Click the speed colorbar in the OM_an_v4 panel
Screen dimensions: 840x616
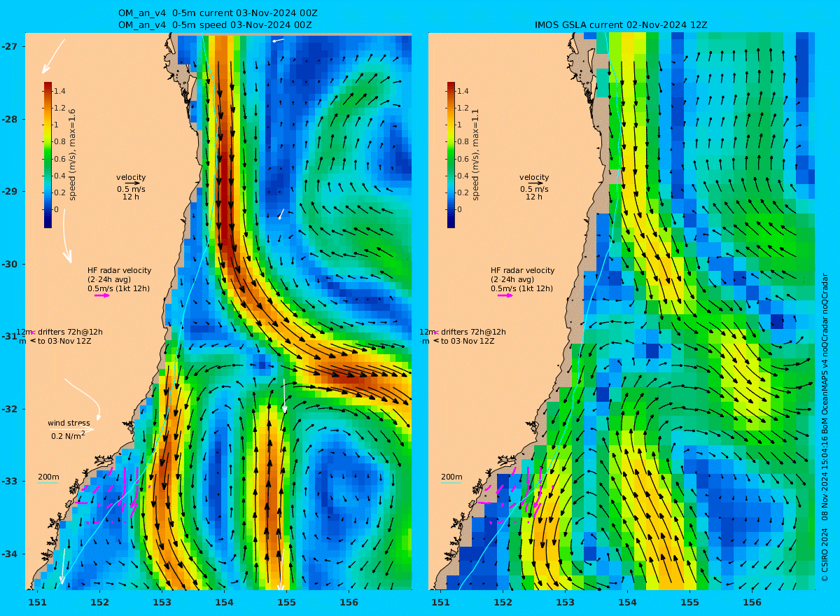[x=48, y=155]
